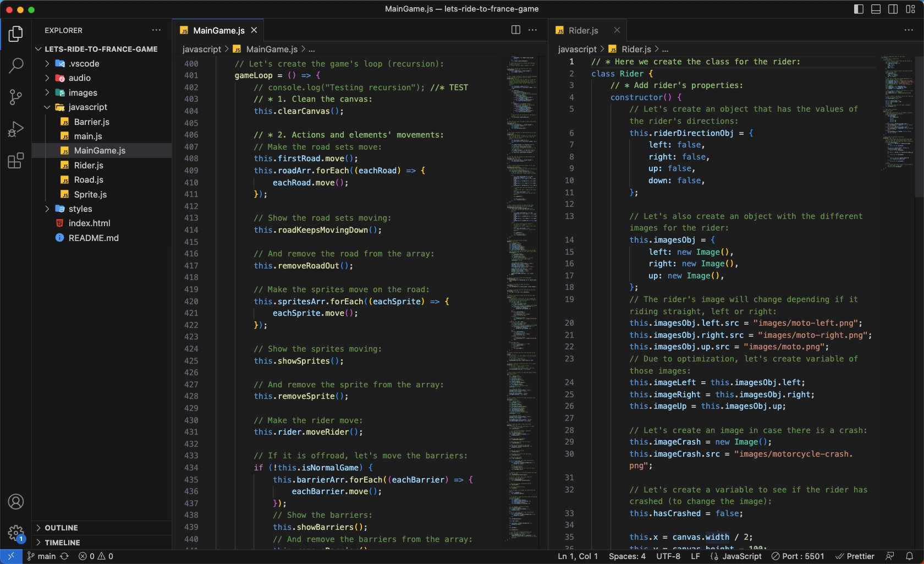Click MainGame.js breadcrumb in the left editor
Image resolution: width=924 pixels, height=564 pixels.
(272, 50)
